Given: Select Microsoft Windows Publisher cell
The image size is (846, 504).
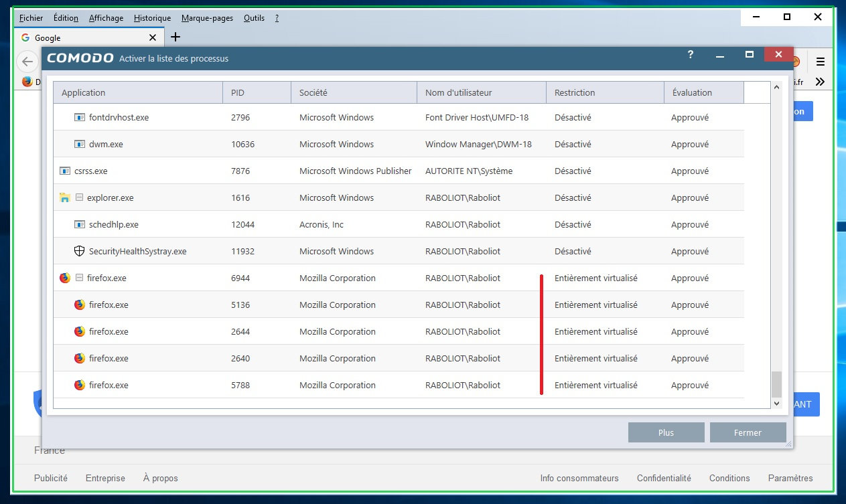Looking at the screenshot, I should coord(356,171).
